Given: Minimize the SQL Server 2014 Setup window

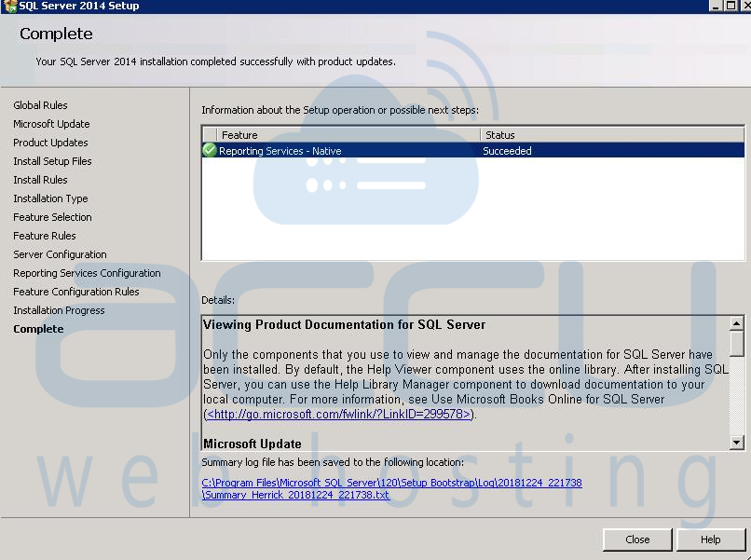Looking at the screenshot, I should coord(715,6).
